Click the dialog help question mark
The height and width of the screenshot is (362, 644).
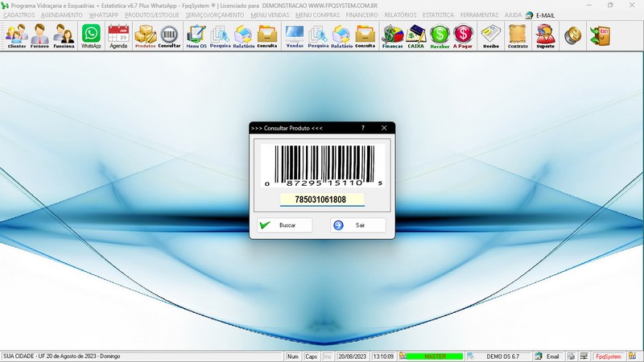(363, 128)
